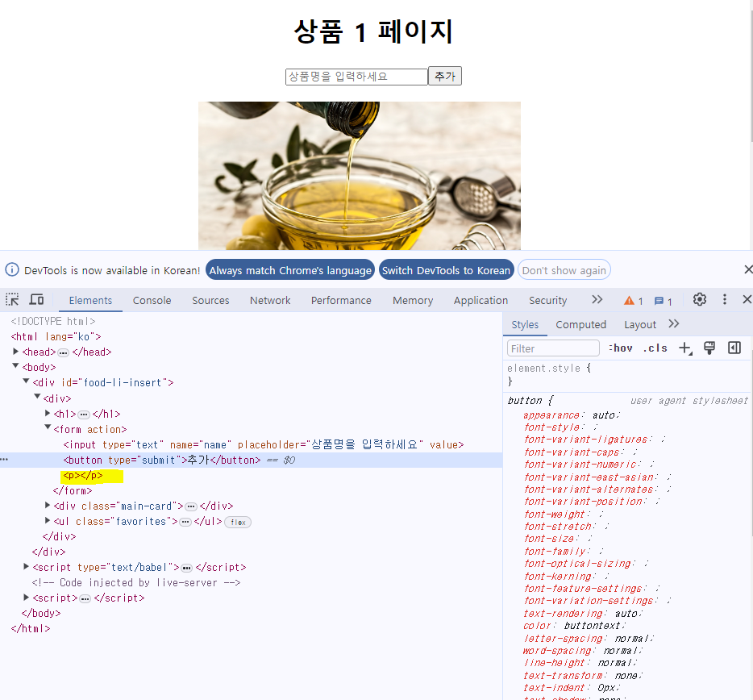The width and height of the screenshot is (753, 700).
Task: Open the DevTools three-dot customize menu
Action: (x=725, y=300)
